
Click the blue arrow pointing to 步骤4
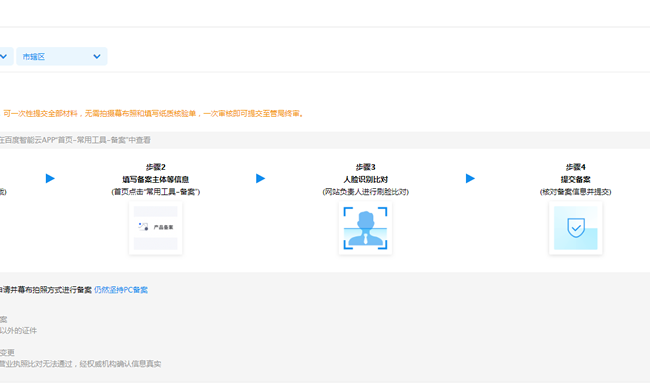point(470,179)
